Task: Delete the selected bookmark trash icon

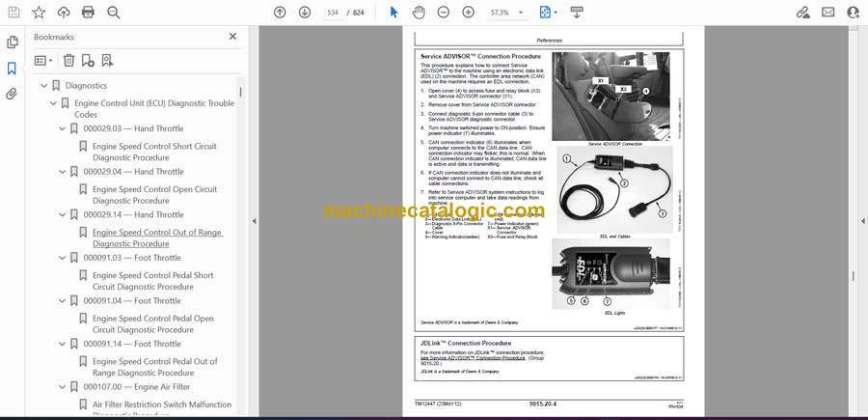Action: pos(68,61)
